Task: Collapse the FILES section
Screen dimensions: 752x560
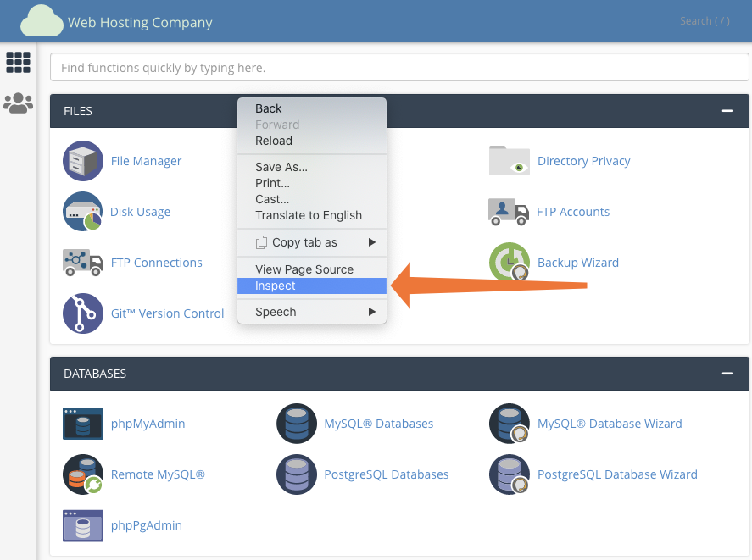Action: click(x=727, y=111)
